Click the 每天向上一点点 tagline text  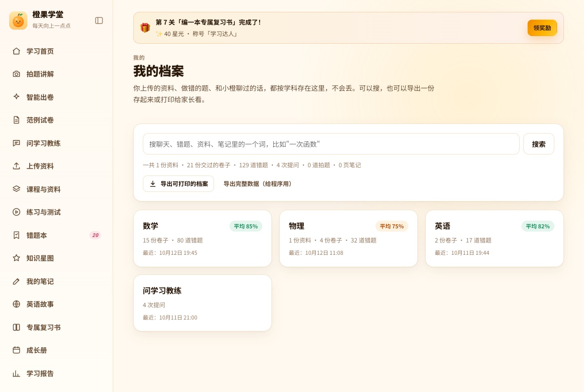(52, 26)
